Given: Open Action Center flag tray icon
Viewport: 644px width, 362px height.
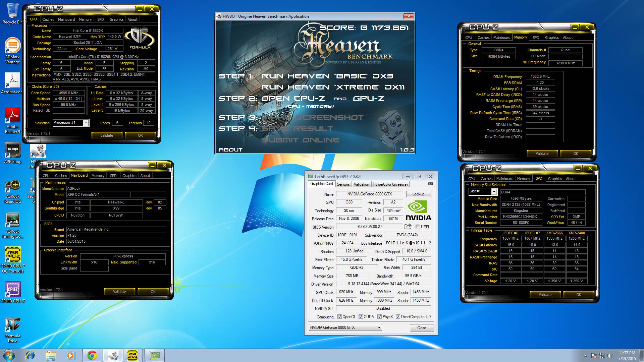Looking at the screenshot, I should point(594,355).
